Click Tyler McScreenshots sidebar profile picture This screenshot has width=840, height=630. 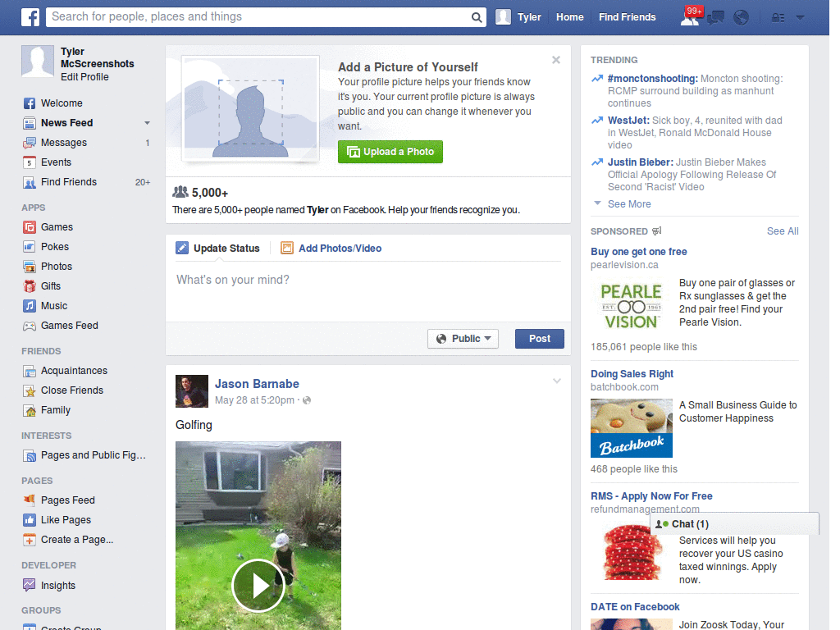38,62
